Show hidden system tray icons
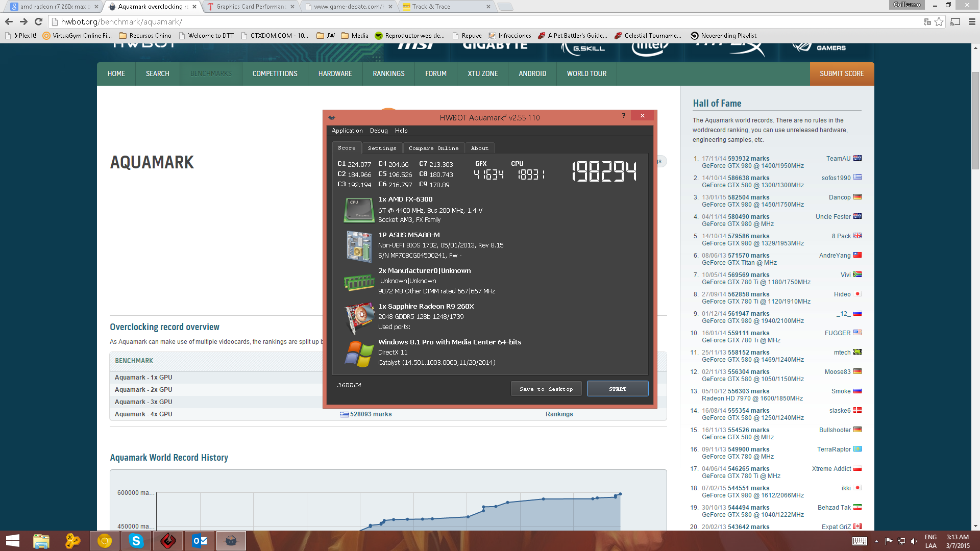Screen dimensions: 980x551 pos(876,541)
